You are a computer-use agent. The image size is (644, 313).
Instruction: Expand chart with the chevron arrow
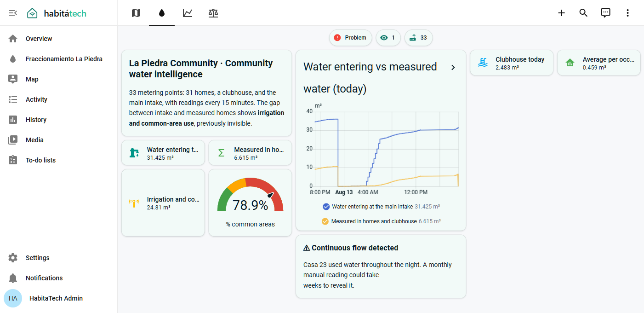pos(453,67)
